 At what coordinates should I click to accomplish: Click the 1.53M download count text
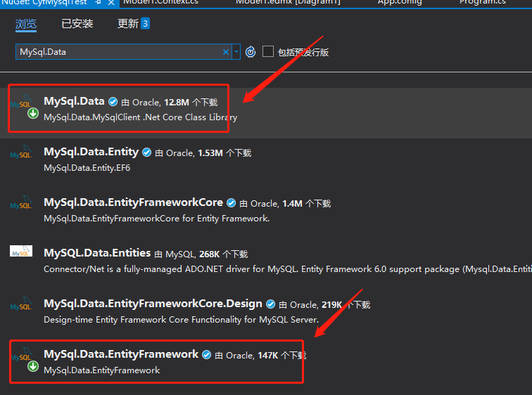click(210, 153)
